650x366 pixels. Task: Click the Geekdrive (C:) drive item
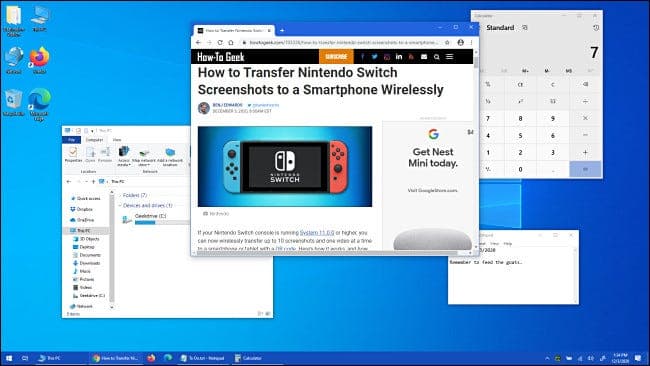coord(156,219)
